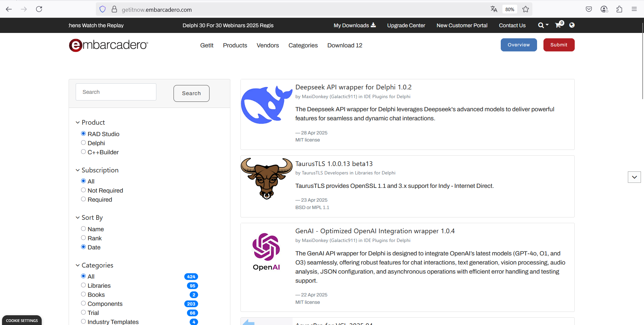Viewport: 644px width, 325px height.
Task: Bookmark this page with the star icon
Action: (526, 9)
